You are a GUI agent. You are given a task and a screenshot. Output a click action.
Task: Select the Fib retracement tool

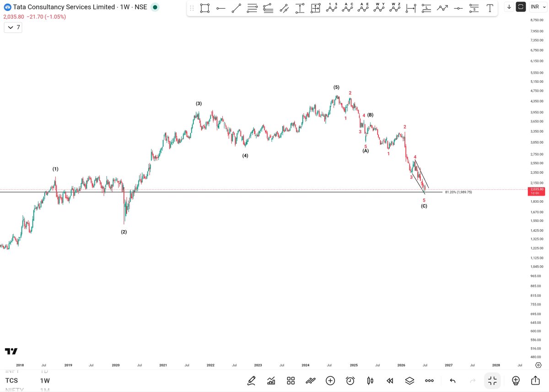[x=252, y=8]
